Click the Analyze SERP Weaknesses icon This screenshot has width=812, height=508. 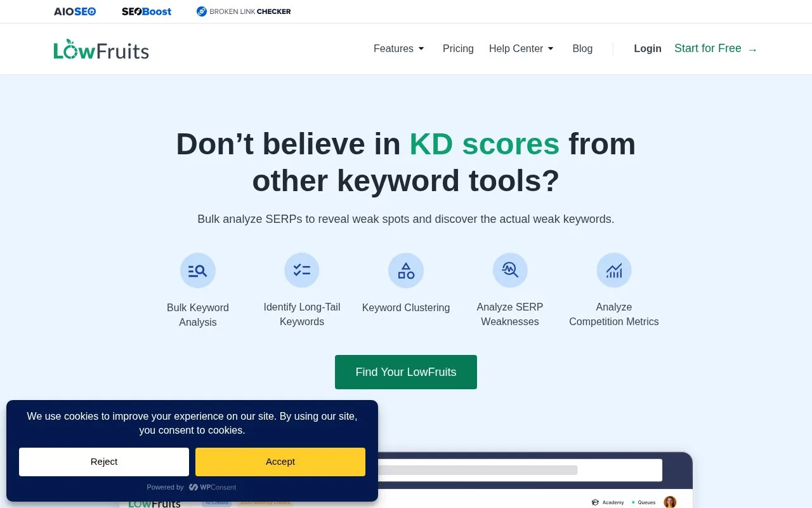[510, 271]
